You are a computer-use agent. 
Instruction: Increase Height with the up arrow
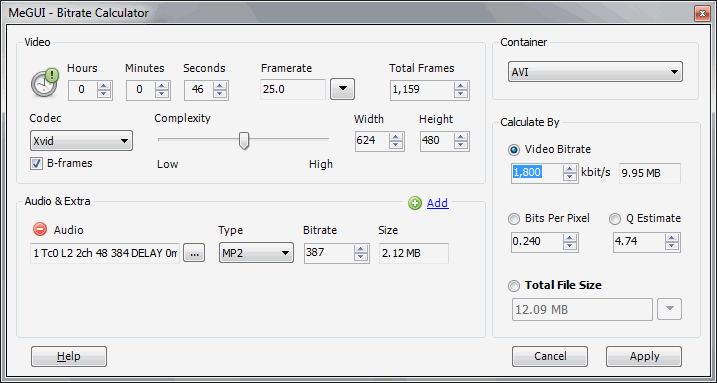[x=461, y=137]
